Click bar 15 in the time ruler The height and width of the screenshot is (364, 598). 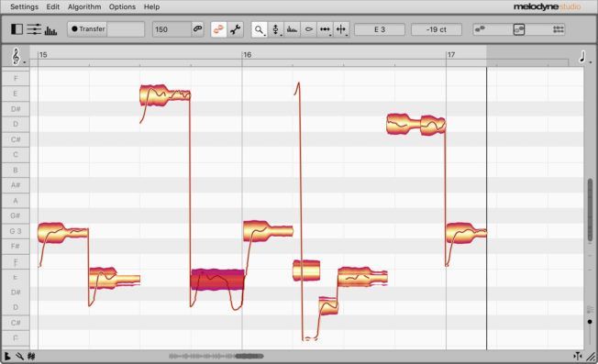click(x=43, y=55)
